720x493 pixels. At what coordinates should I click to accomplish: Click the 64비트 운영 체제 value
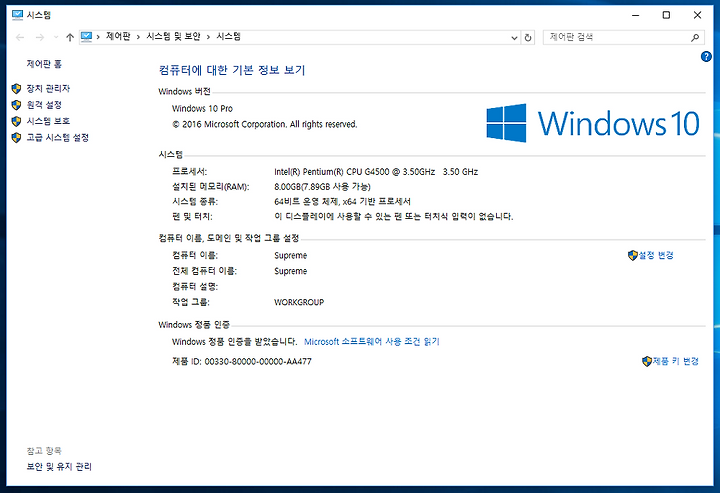pos(342,202)
